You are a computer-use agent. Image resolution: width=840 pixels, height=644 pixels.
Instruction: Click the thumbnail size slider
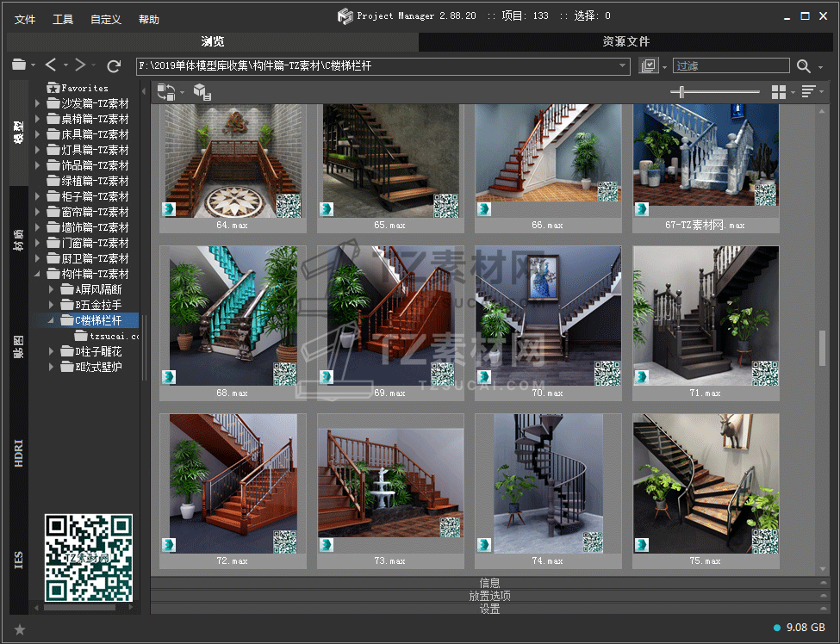[682, 92]
